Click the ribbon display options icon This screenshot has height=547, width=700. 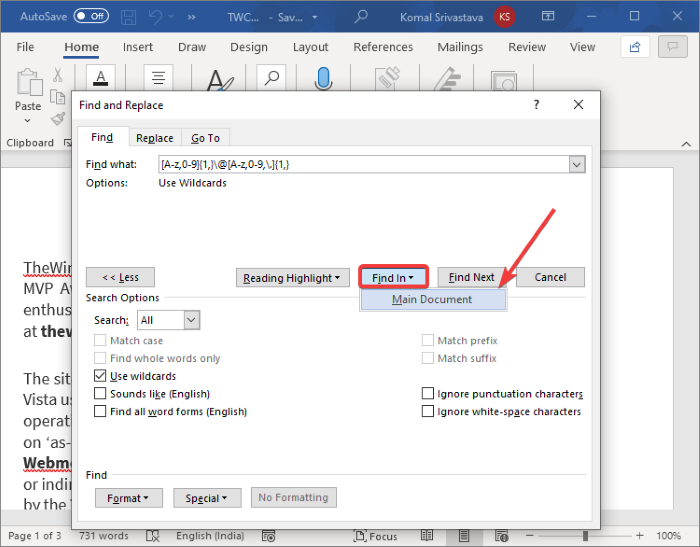pyautogui.click(x=548, y=17)
